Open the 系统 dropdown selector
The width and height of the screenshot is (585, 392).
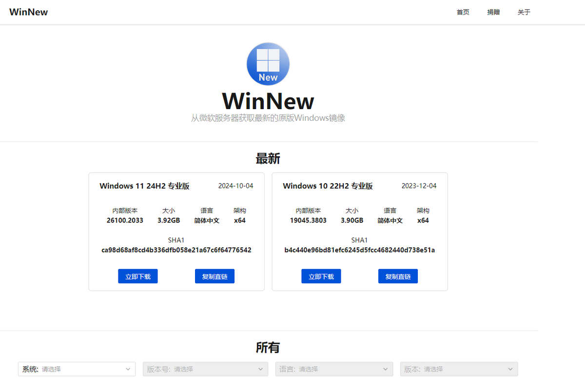(77, 369)
